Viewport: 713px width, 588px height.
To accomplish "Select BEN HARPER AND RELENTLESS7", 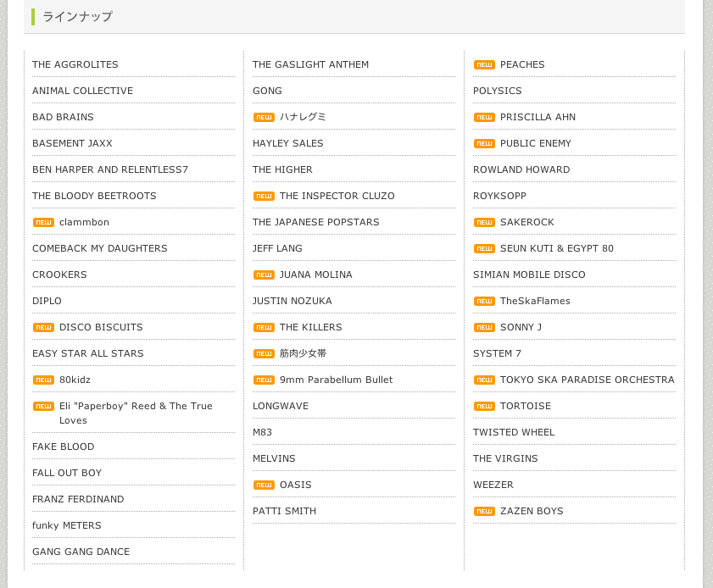I will click(110, 169).
